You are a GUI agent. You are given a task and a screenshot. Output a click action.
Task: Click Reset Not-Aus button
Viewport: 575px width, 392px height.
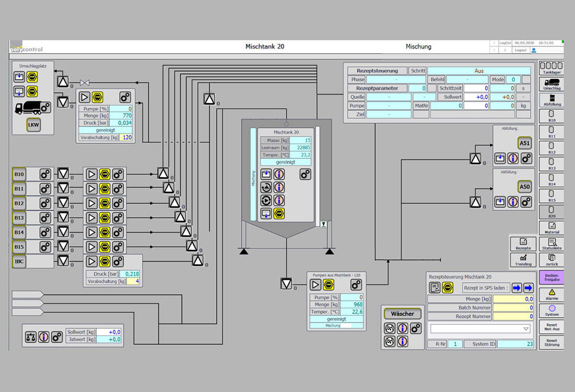click(551, 327)
